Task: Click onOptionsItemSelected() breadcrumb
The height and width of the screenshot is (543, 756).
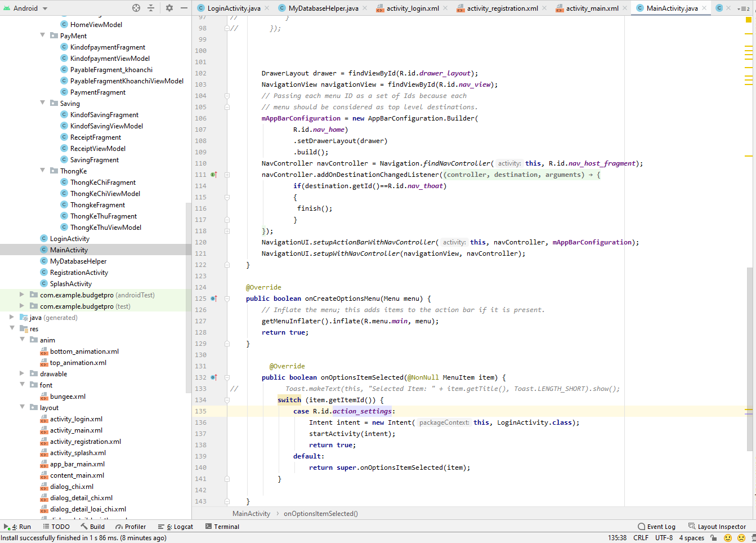Action: pyautogui.click(x=320, y=514)
